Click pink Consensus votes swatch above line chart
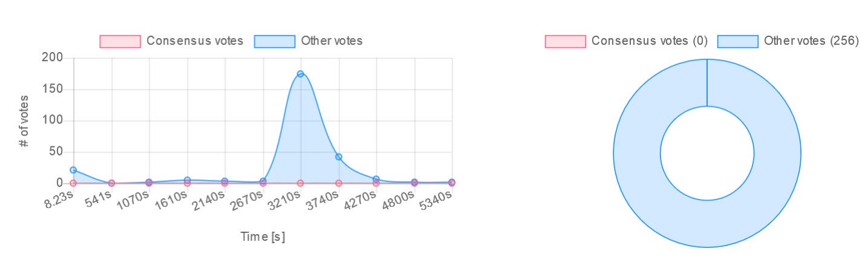Image resolution: width=868 pixels, height=265 pixels. 120,41
